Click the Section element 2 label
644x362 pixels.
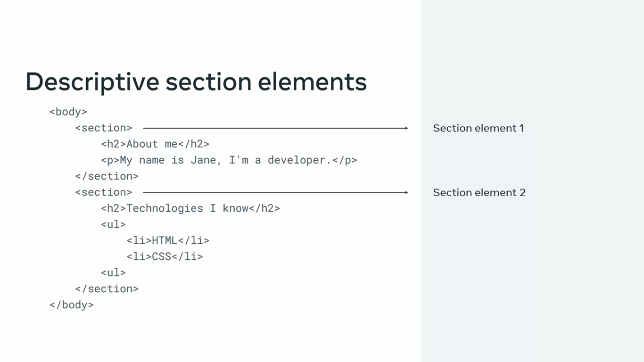click(x=479, y=192)
